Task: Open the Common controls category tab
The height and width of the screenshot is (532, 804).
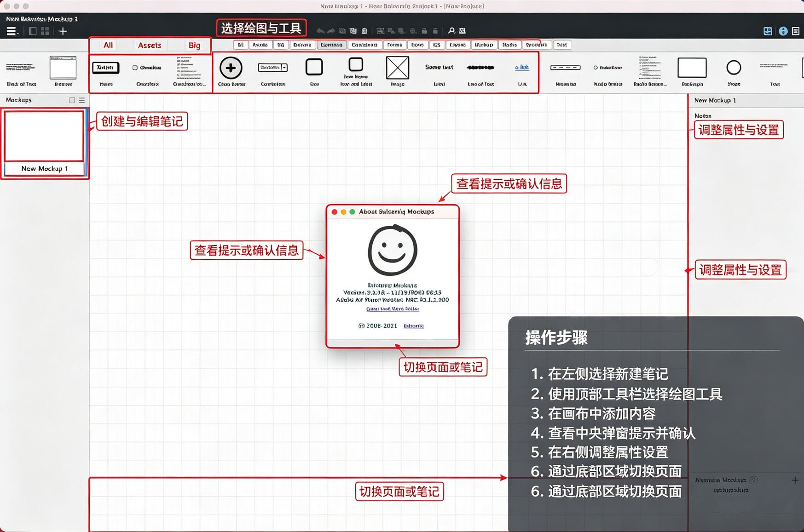Action: pos(331,45)
